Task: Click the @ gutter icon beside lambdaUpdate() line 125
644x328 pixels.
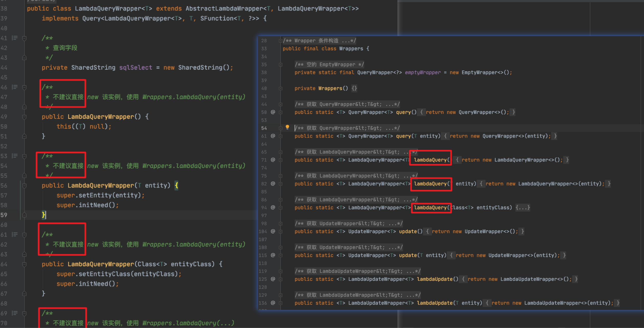Action: tap(273, 279)
